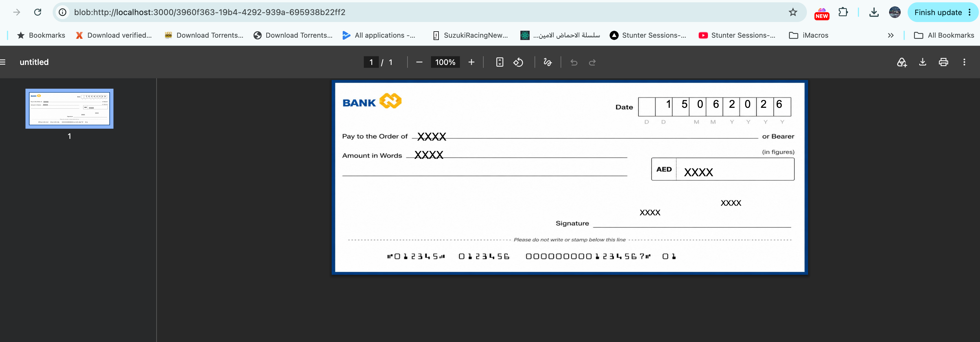This screenshot has width=980, height=342.
Task: Click the 'or Bearer' text on cheque
Action: point(778,136)
